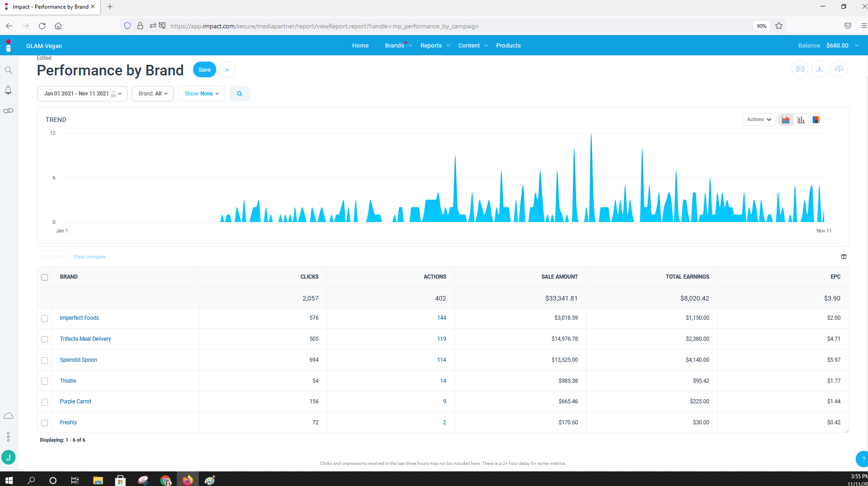Switch trend to stacked color chart view

click(x=816, y=120)
